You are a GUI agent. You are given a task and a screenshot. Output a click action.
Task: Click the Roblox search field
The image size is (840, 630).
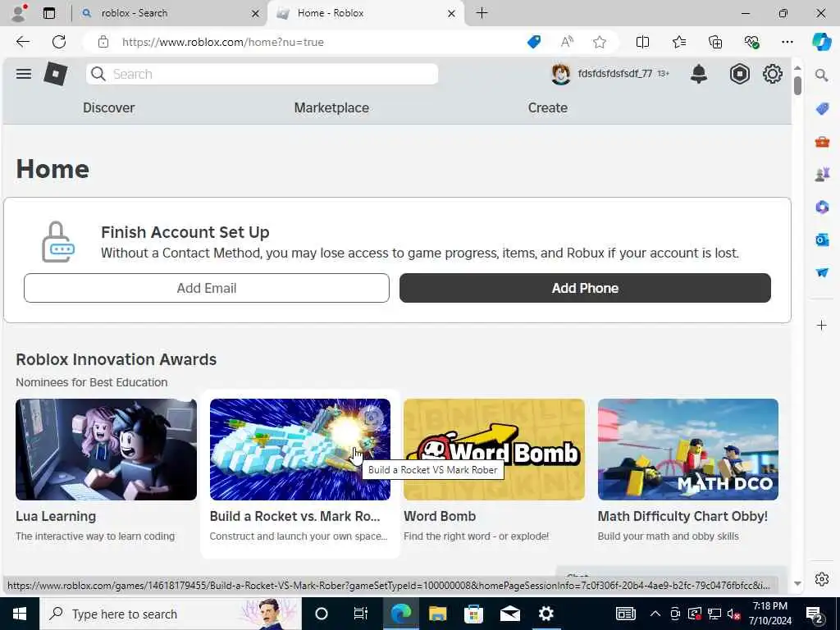pyautogui.click(x=262, y=74)
